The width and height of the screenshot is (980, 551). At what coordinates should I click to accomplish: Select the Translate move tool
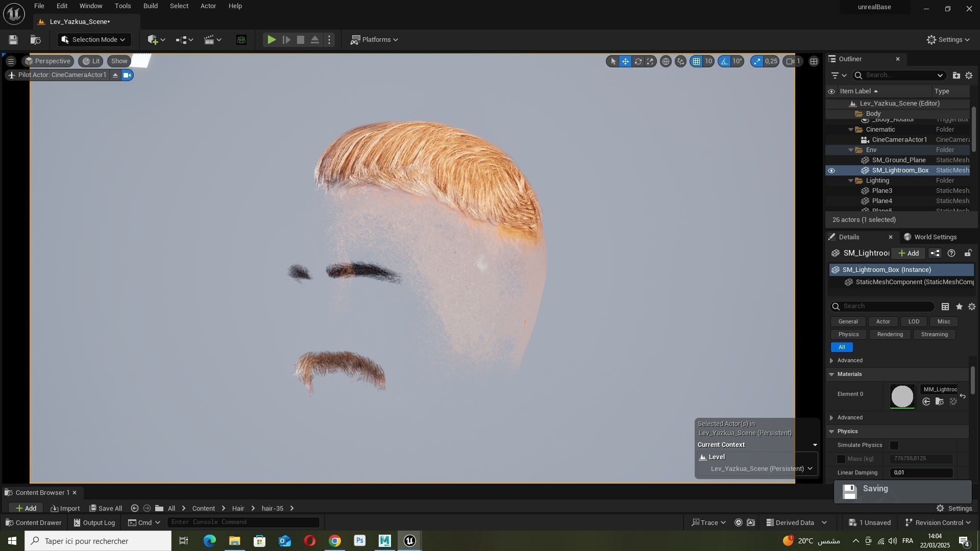[625, 62]
